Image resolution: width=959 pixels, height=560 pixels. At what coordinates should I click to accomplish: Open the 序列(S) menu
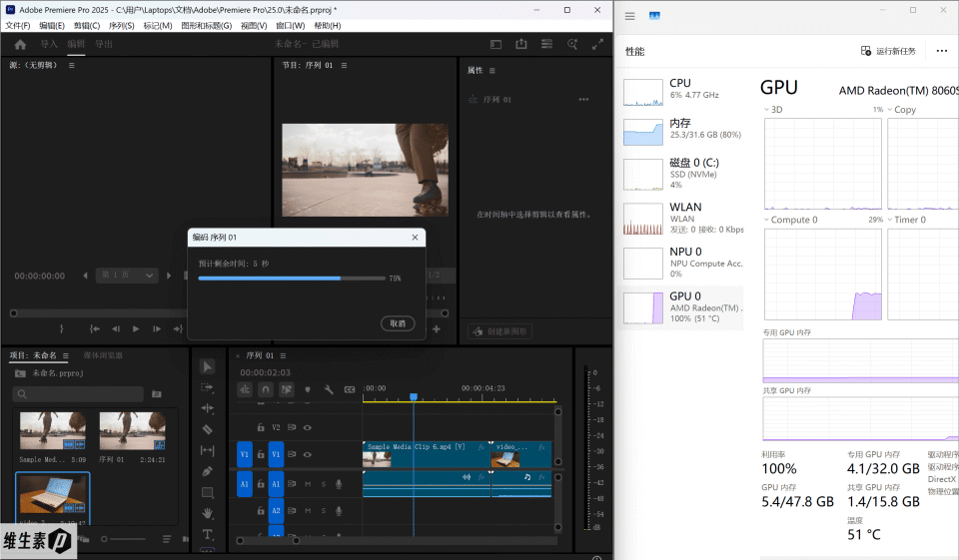[121, 26]
